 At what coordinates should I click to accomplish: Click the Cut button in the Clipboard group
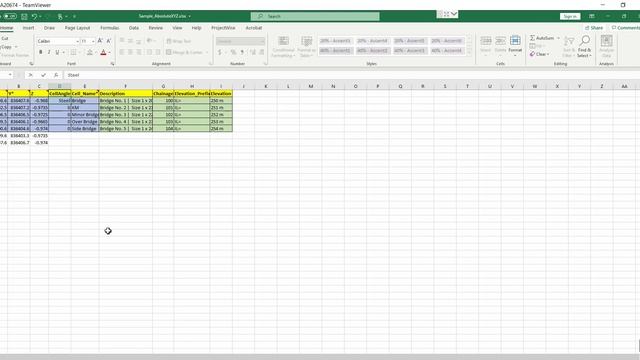[x=4, y=38]
